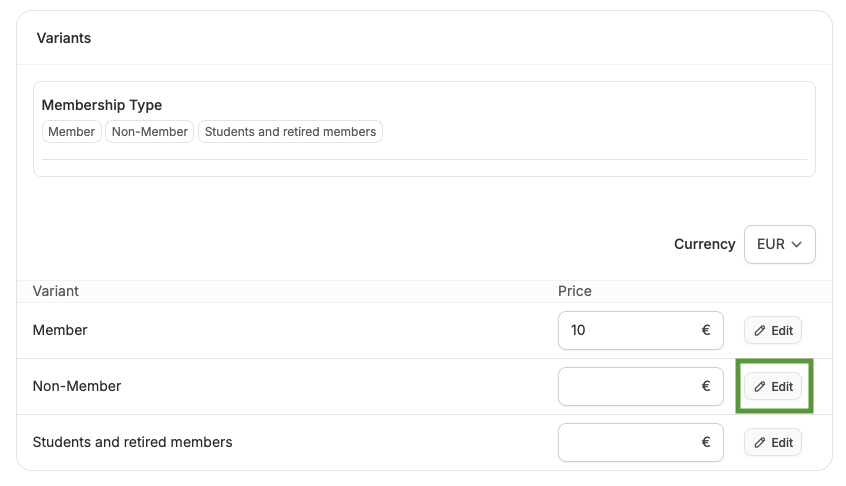Click Edit button for Member variant
Viewport: 846px width, 486px height.
(773, 331)
